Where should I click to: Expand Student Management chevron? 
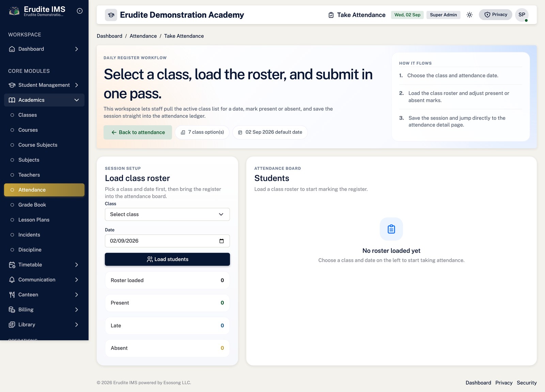(x=77, y=85)
